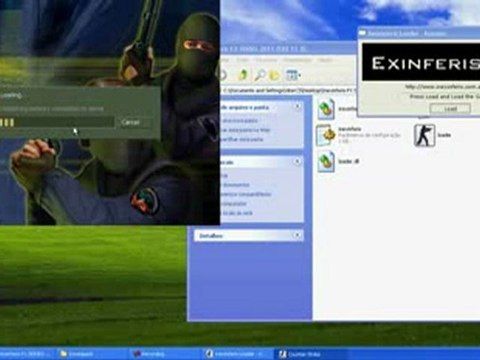
Task: Click the 'pasta na Web' publish link
Action: [245, 130]
